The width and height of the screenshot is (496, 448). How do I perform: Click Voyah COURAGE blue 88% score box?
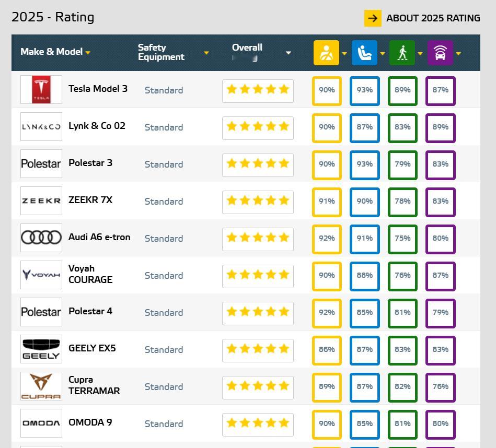(365, 276)
